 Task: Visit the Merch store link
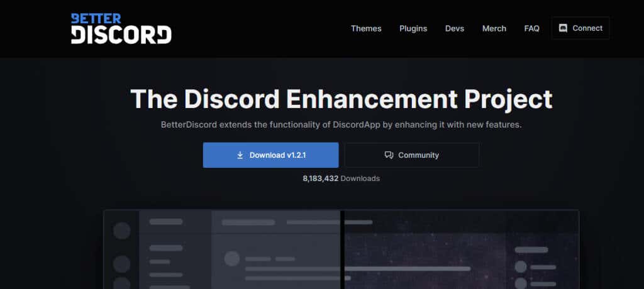coord(494,28)
